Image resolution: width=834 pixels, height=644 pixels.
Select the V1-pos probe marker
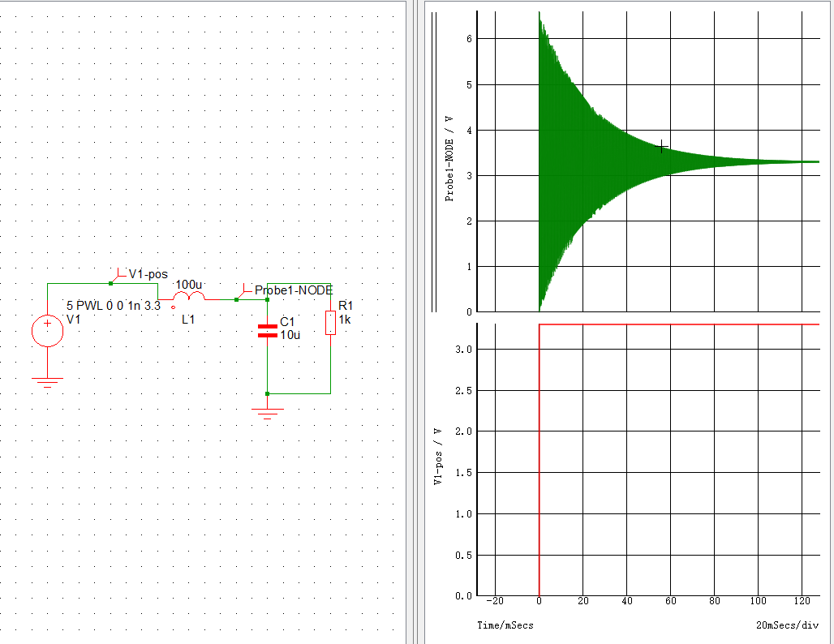pyautogui.click(x=118, y=276)
